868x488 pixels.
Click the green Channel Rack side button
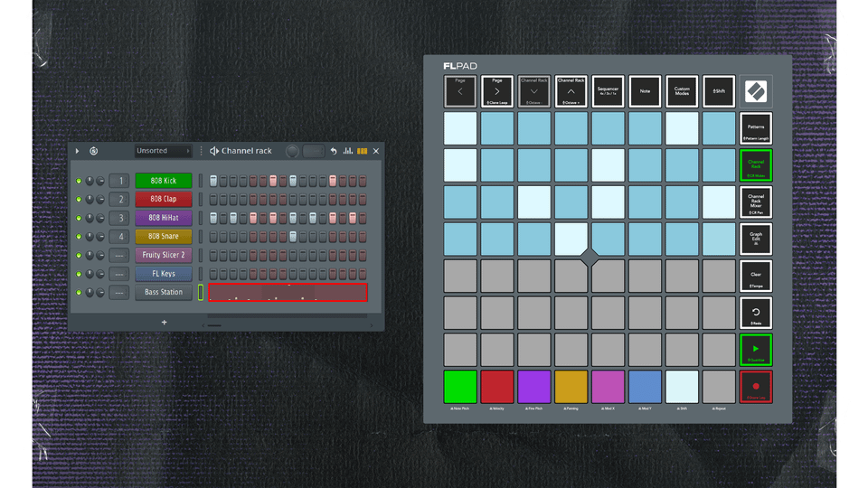point(756,164)
